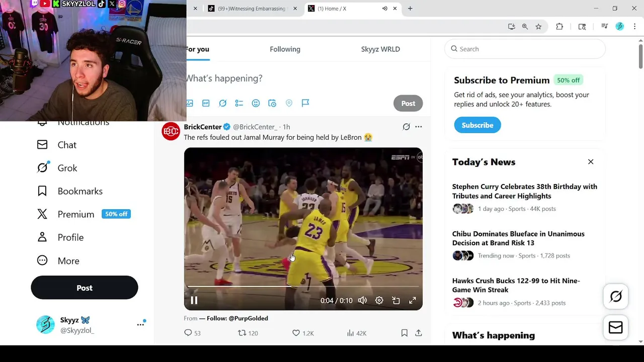Open Chat from the sidebar
The image size is (644, 362).
tap(57, 145)
